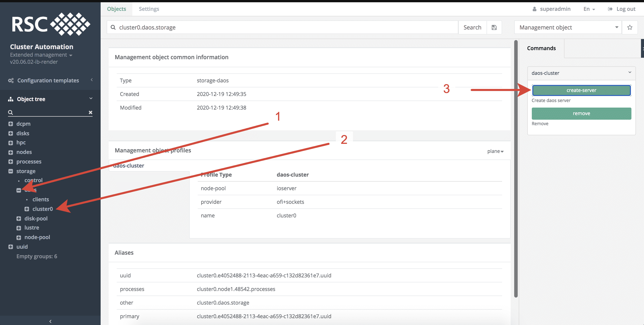Select the Commands tab
Viewport: 644px width, 325px height.
[541, 48]
